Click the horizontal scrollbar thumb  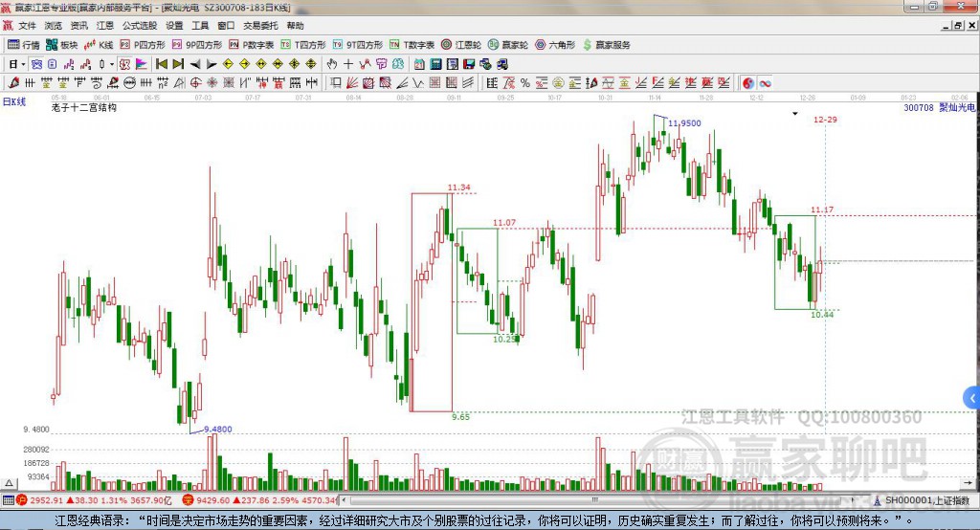pos(594,500)
